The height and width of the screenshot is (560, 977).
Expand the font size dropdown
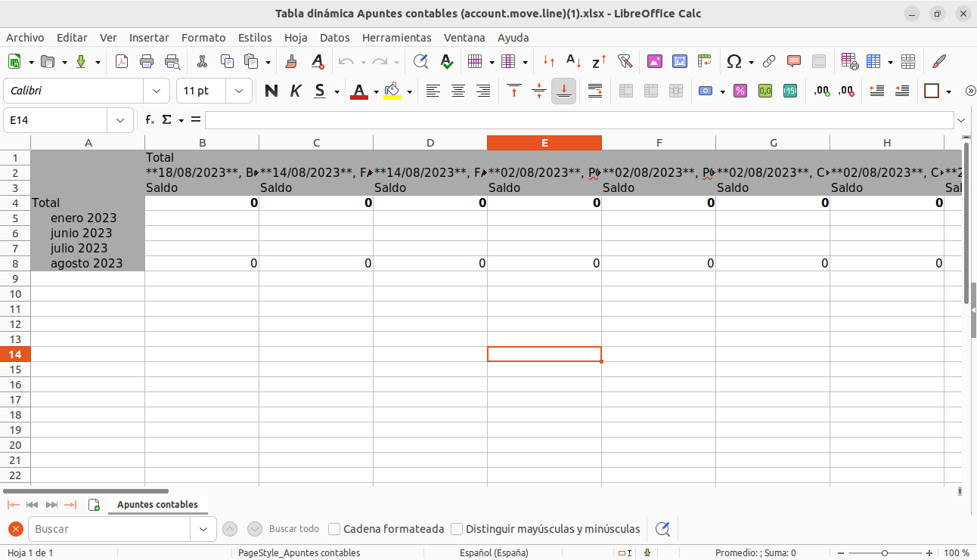tap(240, 91)
